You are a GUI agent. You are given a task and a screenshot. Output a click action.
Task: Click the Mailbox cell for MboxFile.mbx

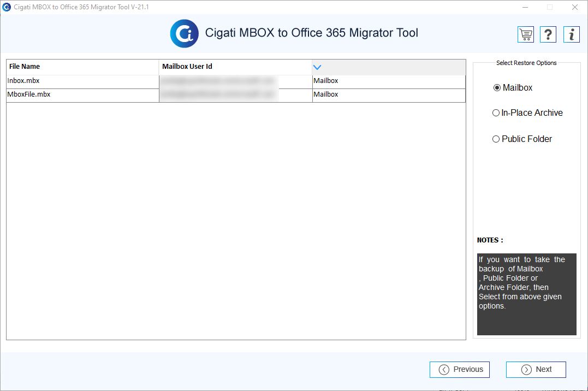pos(389,96)
